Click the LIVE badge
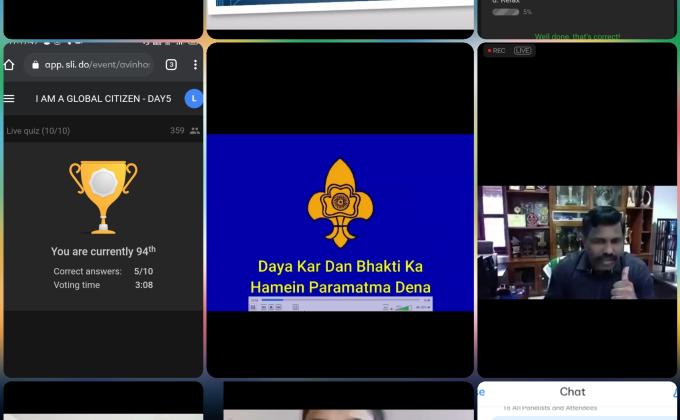This screenshot has width=680, height=420. [523, 51]
